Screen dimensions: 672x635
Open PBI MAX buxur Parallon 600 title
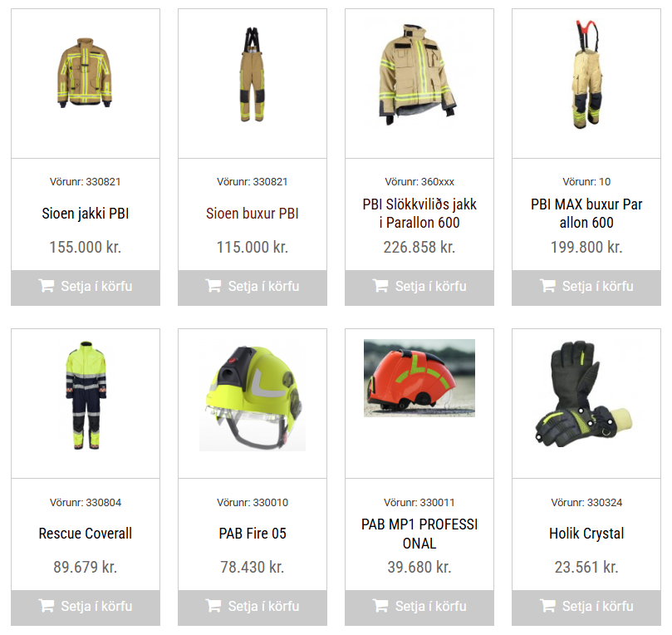click(586, 214)
